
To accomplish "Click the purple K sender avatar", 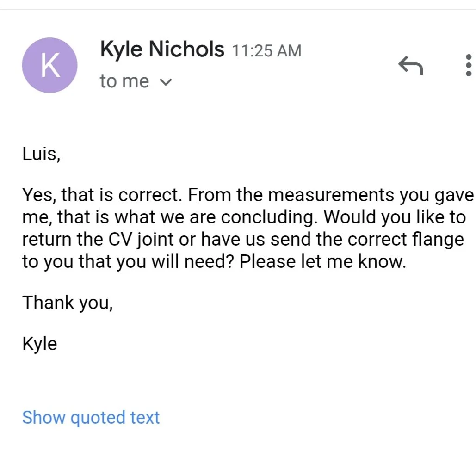I will [49, 65].
